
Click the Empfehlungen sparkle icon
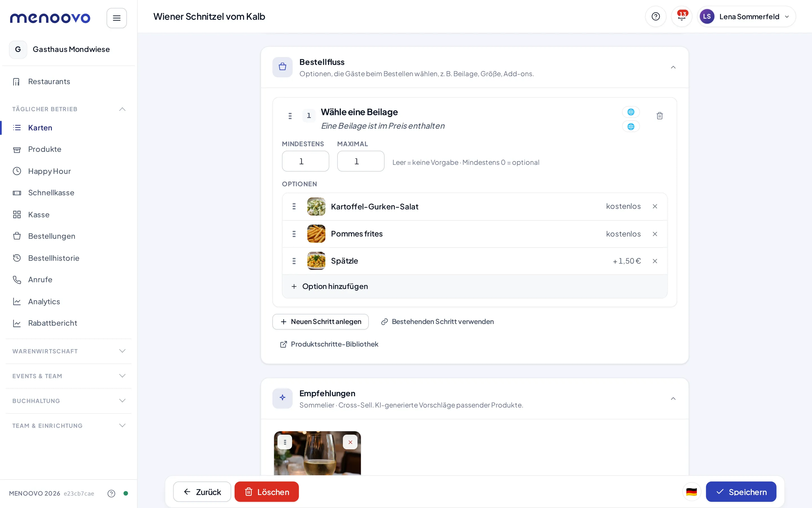pyautogui.click(x=282, y=398)
